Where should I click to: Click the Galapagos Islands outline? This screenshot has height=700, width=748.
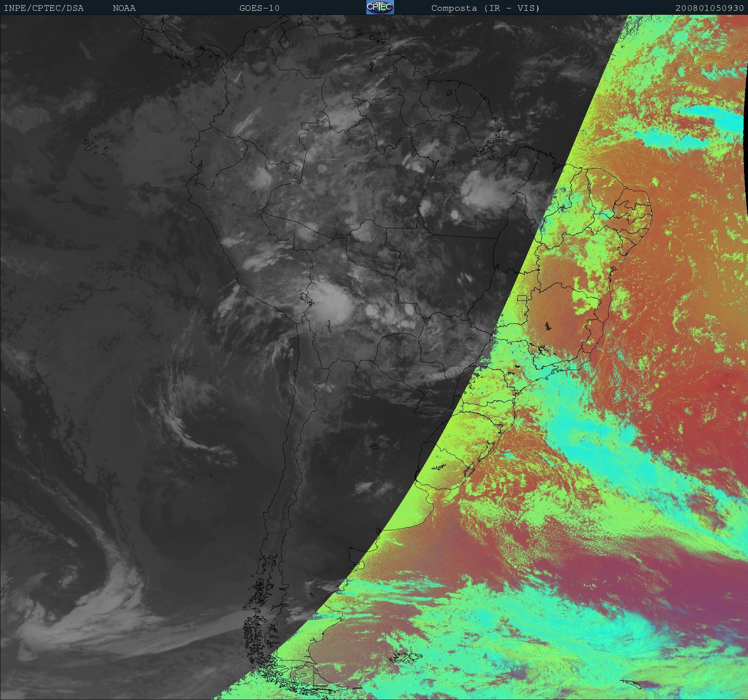pyautogui.click(x=95, y=146)
